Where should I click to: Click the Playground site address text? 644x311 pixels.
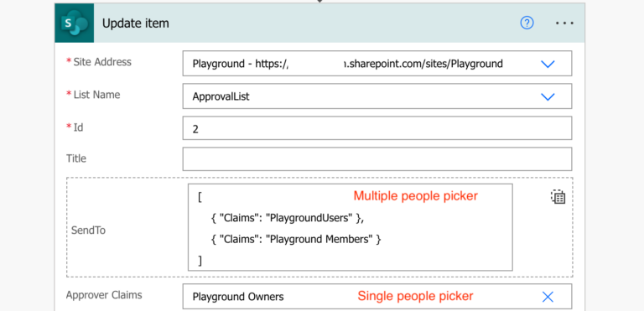347,64
